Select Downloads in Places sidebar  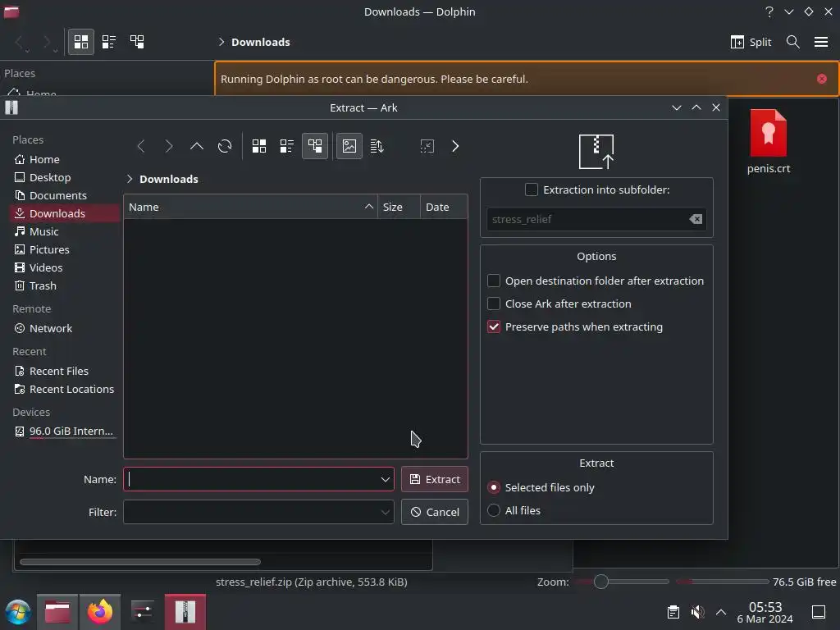(64, 213)
